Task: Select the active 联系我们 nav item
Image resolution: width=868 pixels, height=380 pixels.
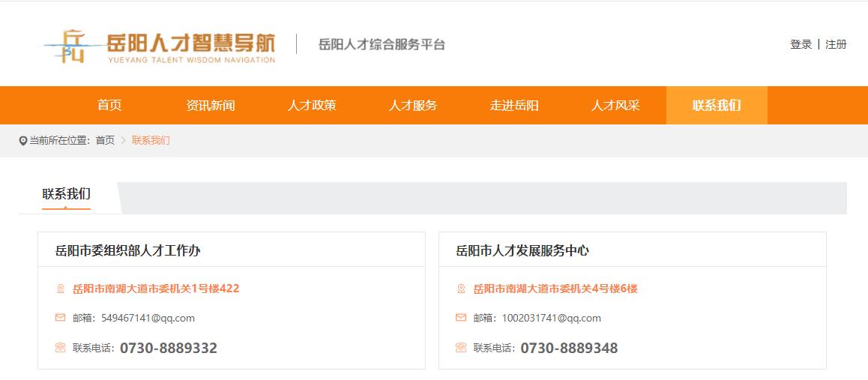Action: click(717, 105)
